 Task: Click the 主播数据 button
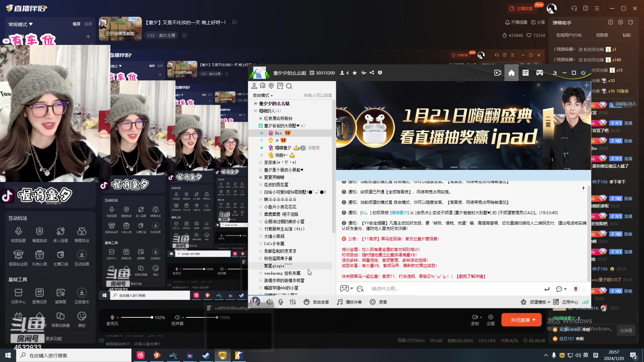pyautogui.click(x=522, y=8)
